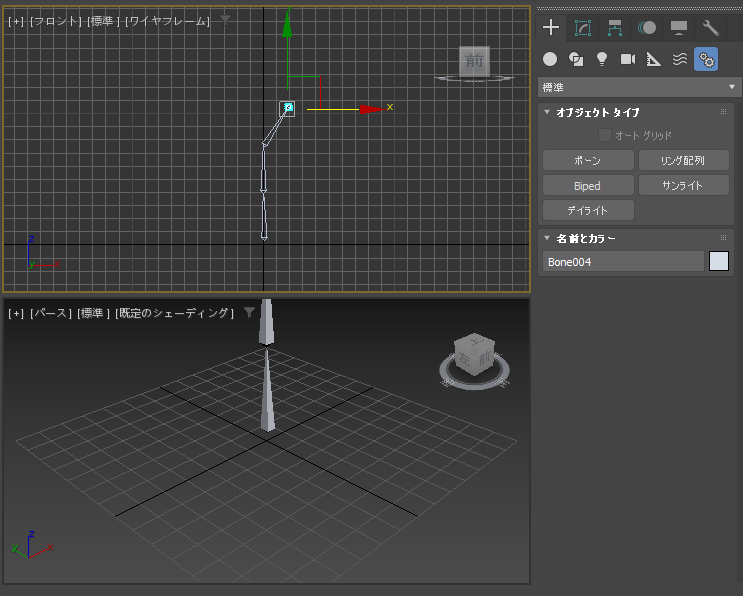Open the Create command panel tab
Image resolution: width=743 pixels, height=596 pixels.
[x=551, y=27]
